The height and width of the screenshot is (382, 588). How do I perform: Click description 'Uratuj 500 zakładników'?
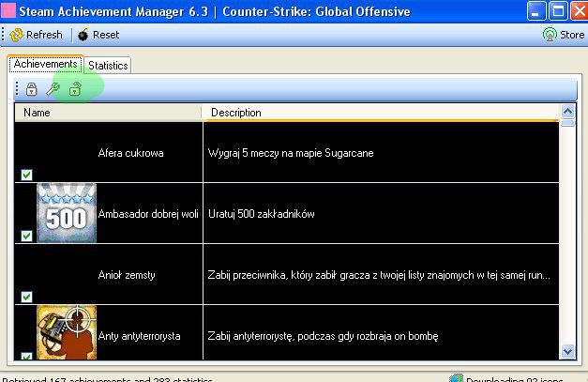pos(262,214)
